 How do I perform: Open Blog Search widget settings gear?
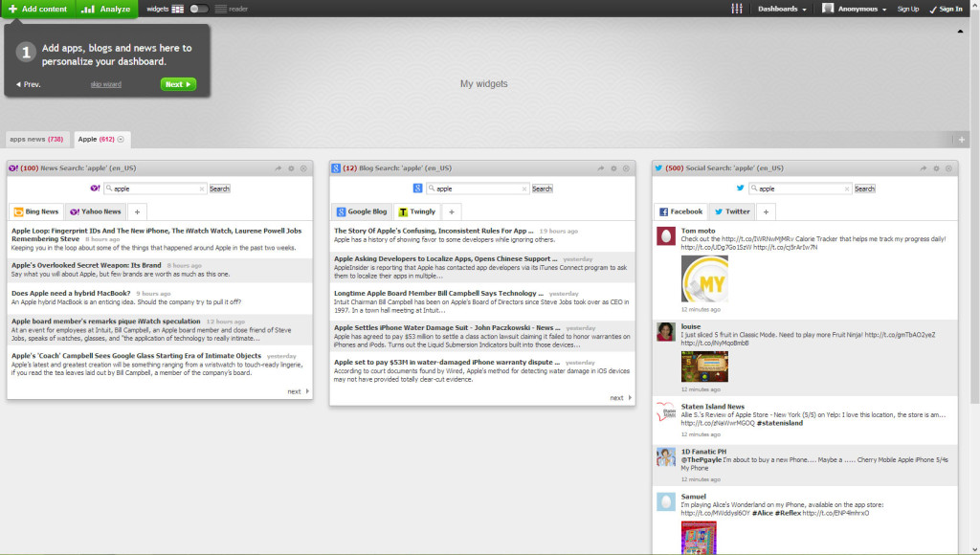(613, 168)
